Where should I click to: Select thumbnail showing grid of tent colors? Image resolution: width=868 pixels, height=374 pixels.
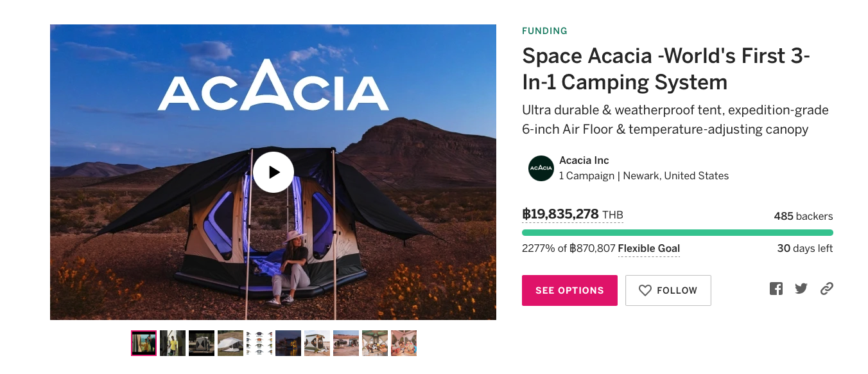click(259, 343)
